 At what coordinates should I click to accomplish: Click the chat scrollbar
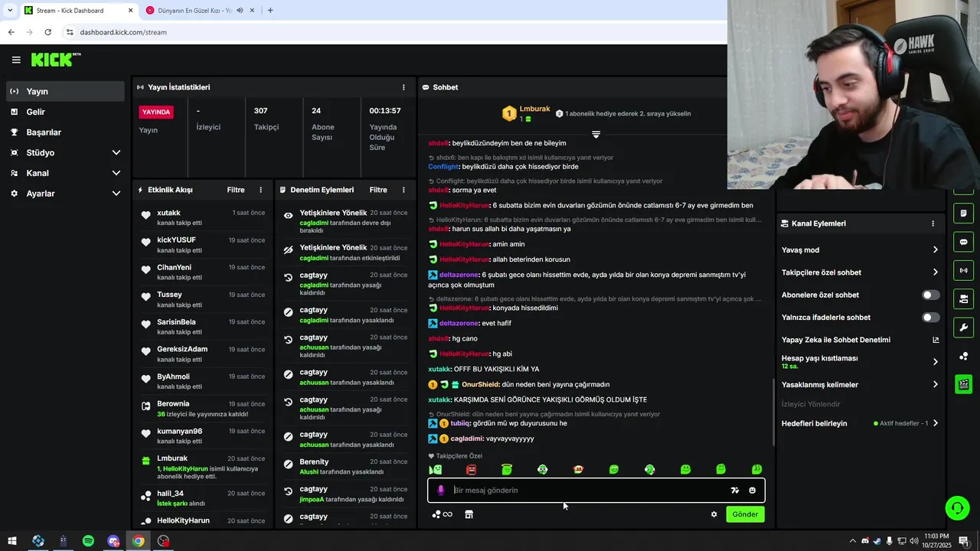click(x=773, y=412)
